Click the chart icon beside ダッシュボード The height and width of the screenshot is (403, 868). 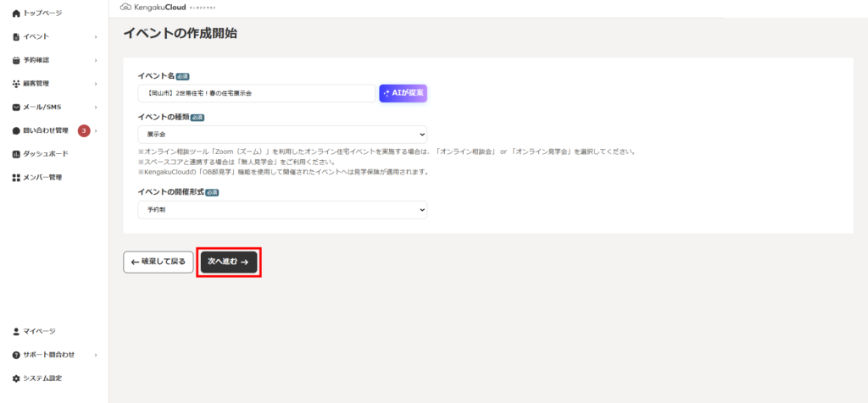(16, 154)
